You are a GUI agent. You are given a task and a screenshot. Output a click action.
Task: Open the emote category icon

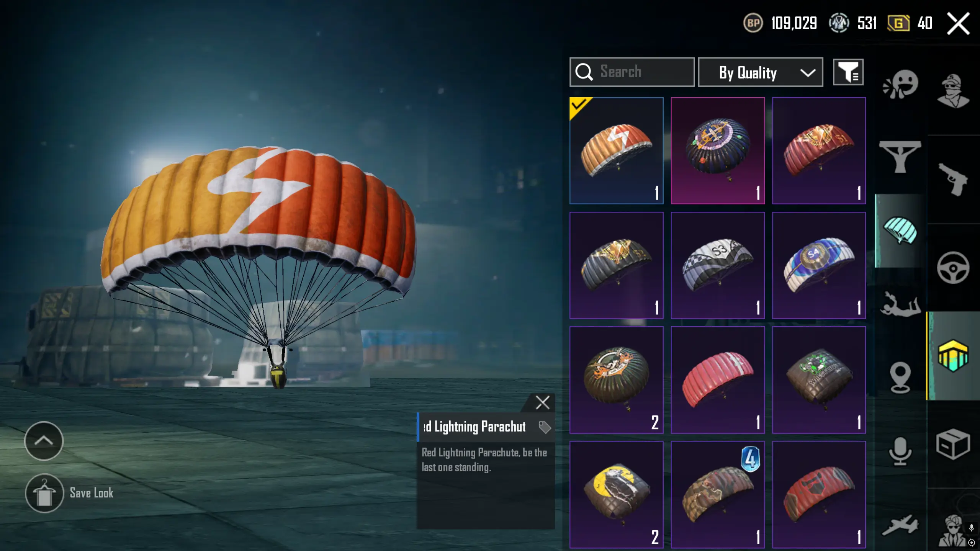[x=900, y=85]
